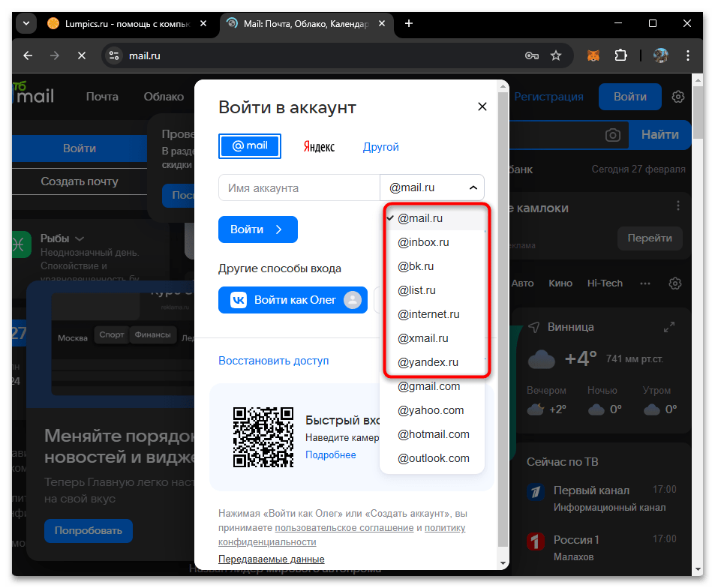The height and width of the screenshot is (588, 715).
Task: Open the saved passwords key icon
Action: click(x=532, y=55)
